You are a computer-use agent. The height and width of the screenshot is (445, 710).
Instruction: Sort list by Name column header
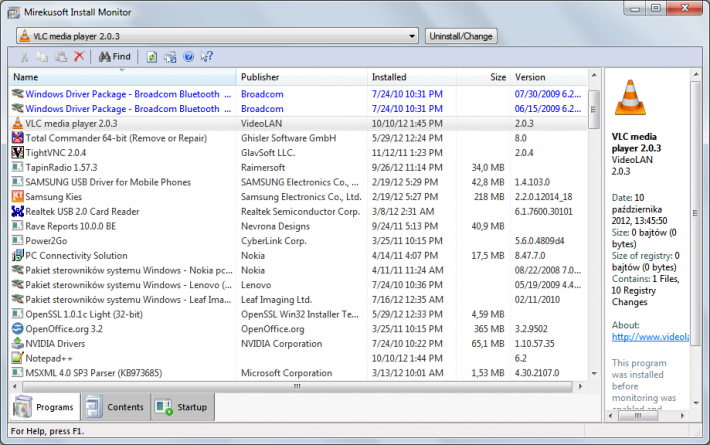pyautogui.click(x=122, y=77)
